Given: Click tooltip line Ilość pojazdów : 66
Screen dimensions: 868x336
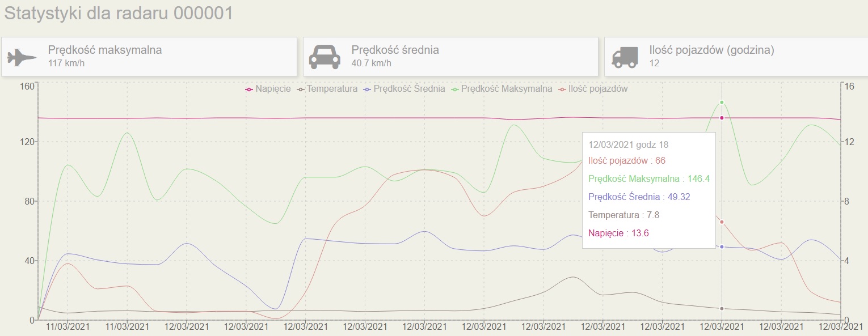Looking at the screenshot, I should pos(627,160).
